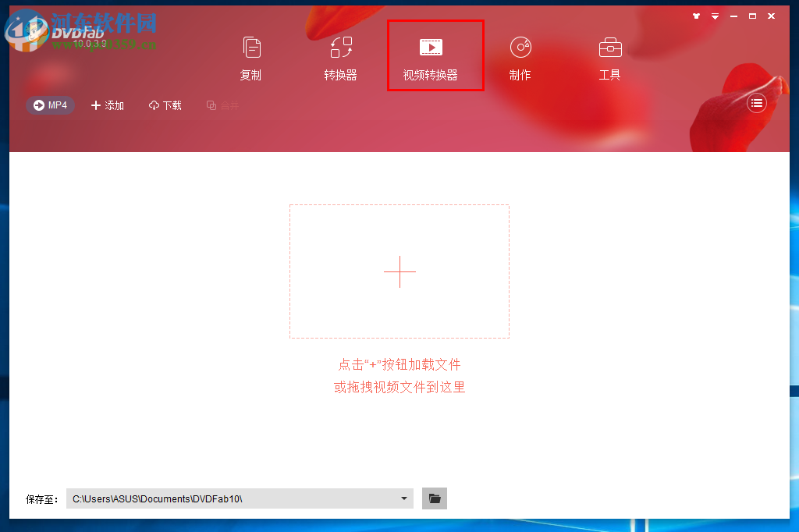Click the save path text field
Screen dimensions: 799x532
(x=234, y=498)
